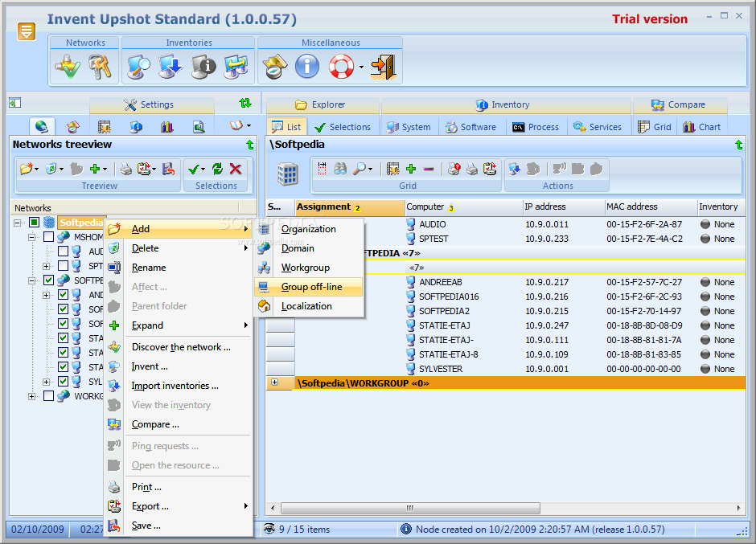Click the import inventories download icon
The width and height of the screenshot is (756, 544).
tap(171, 67)
